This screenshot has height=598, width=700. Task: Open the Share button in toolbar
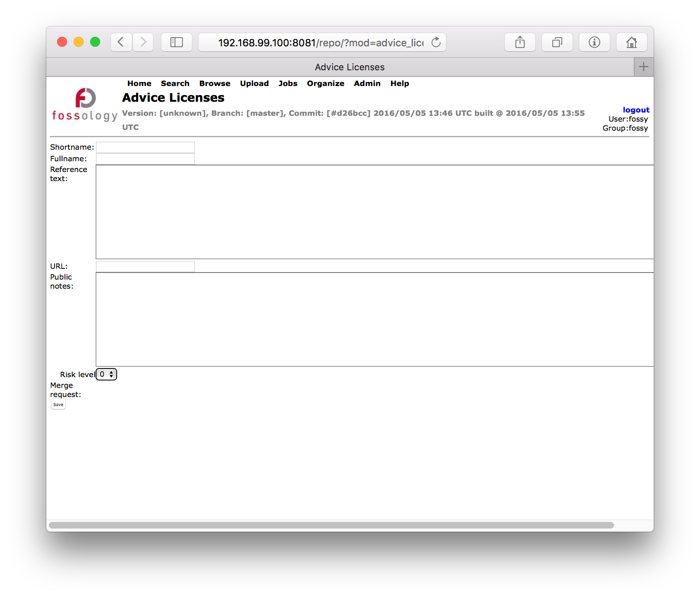point(520,42)
